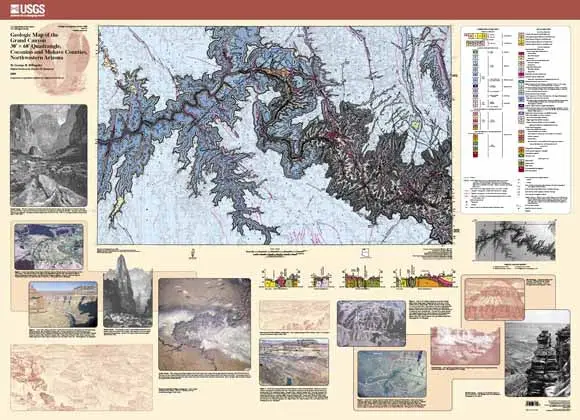The height and width of the screenshot is (420, 580).
Task: Select the Geologic Map of the Grand Canyon title
Action: pos(48,46)
